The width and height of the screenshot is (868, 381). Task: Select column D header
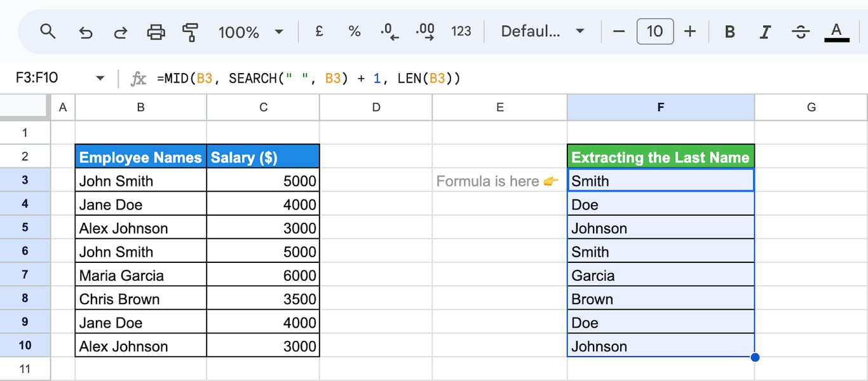point(376,107)
